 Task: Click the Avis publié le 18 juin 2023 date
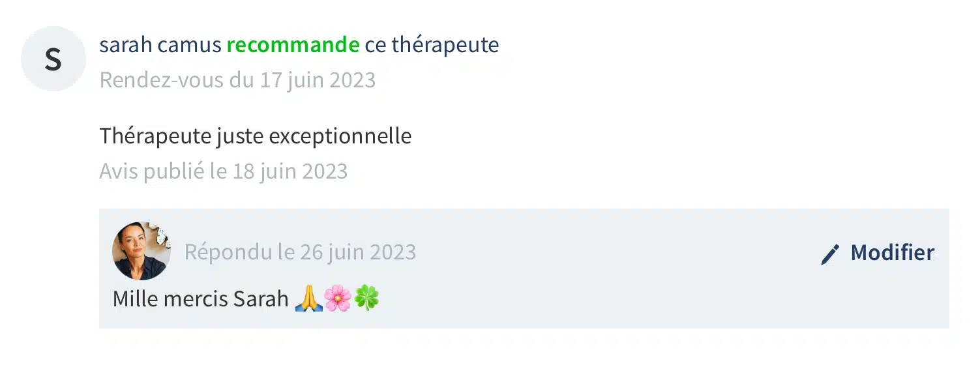[x=223, y=171]
